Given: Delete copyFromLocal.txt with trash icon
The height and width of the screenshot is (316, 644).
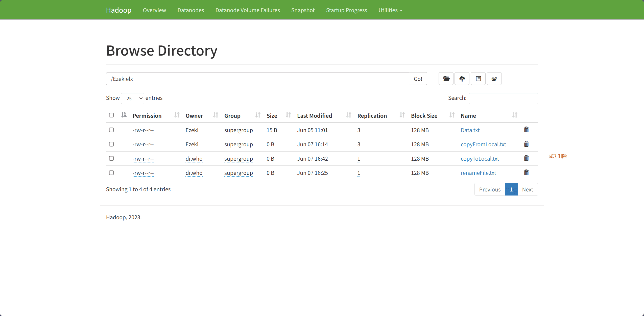Looking at the screenshot, I should point(526,144).
